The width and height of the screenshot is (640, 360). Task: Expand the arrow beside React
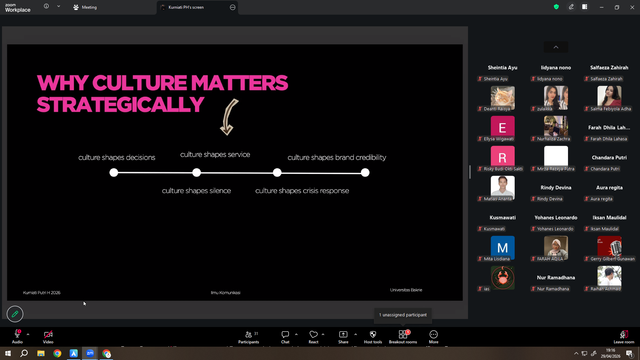[323, 335]
